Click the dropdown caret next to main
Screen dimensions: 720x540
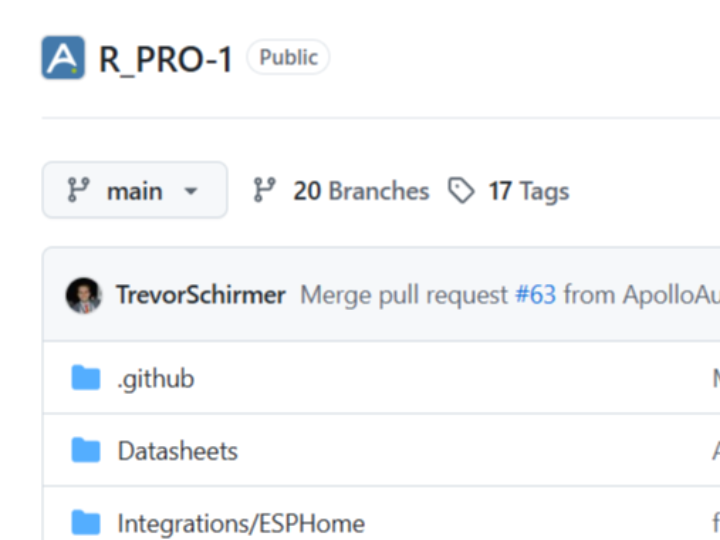(x=191, y=191)
